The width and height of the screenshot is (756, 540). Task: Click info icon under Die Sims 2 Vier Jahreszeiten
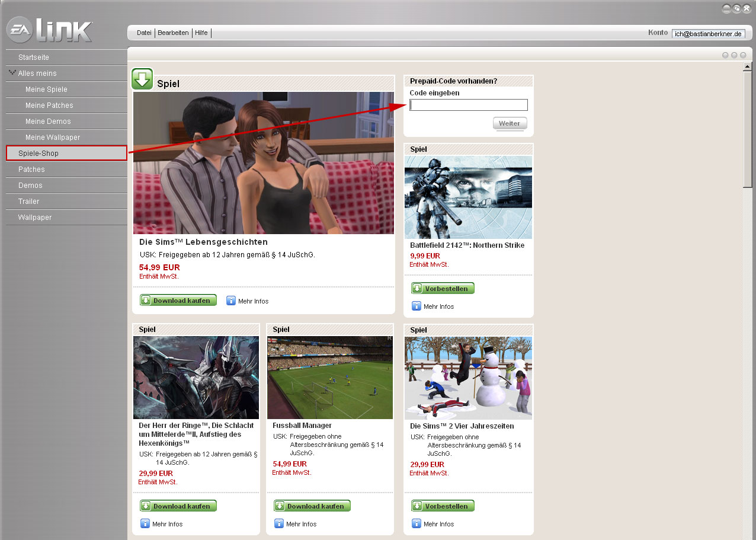point(417,524)
